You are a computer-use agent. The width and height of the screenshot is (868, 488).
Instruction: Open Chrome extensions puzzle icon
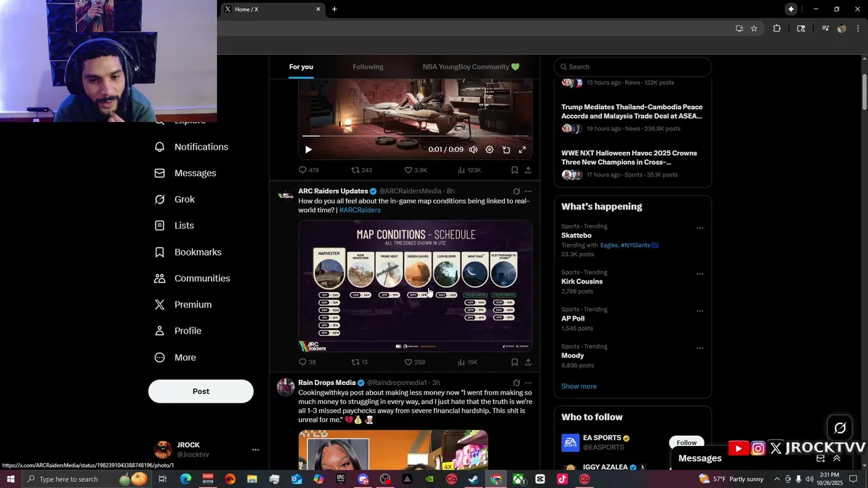tap(777, 28)
